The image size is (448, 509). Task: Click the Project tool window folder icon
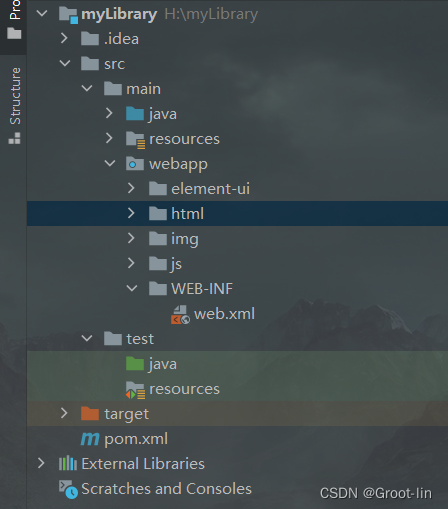tap(14, 33)
